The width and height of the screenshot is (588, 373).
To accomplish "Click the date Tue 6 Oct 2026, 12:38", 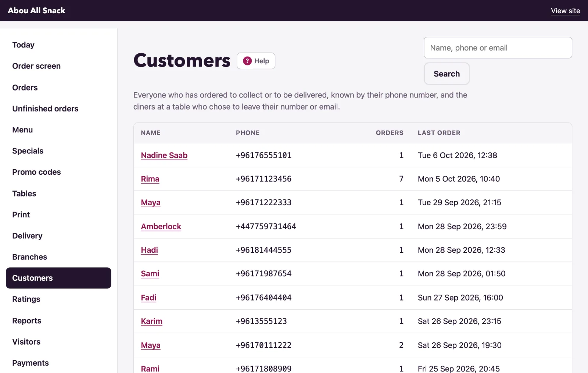I will click(457, 155).
